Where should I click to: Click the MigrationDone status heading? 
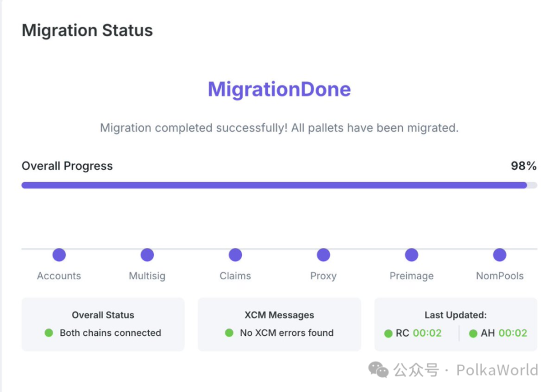click(x=279, y=89)
